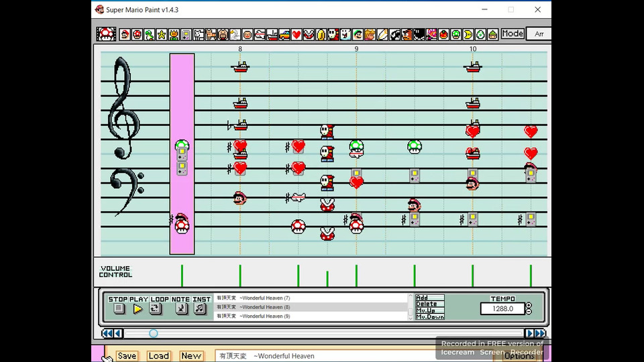Select Wonderful Heaven (9) in list
The width and height of the screenshot is (644, 362).
coord(311,316)
